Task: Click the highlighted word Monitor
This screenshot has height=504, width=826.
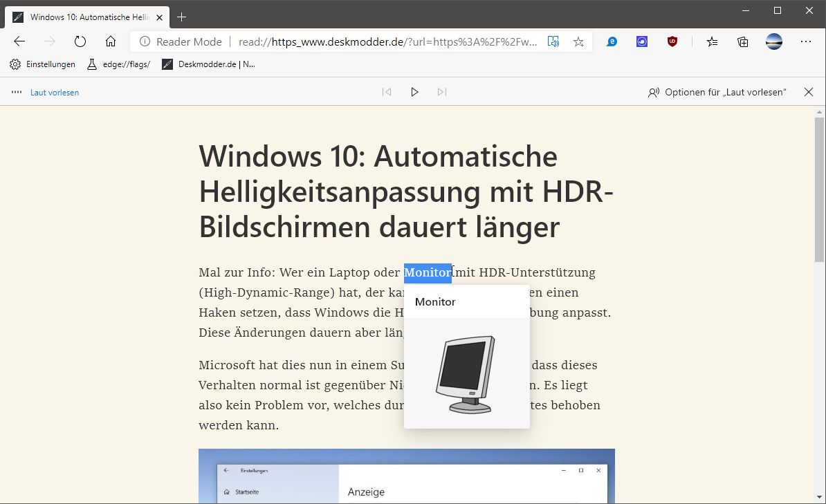Action: [x=428, y=273]
